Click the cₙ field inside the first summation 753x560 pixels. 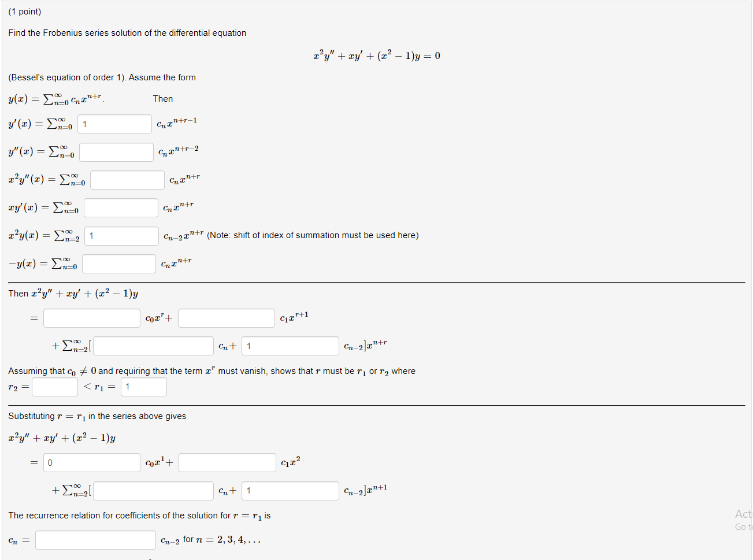click(x=153, y=346)
